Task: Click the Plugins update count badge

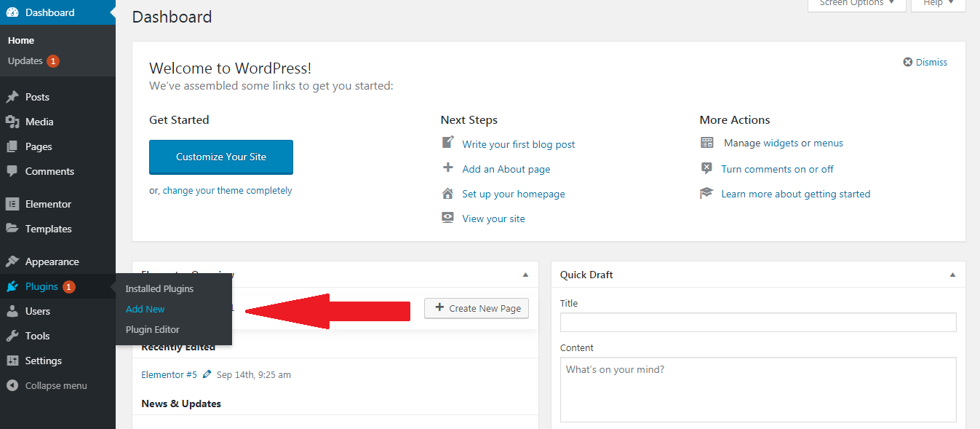Action: tap(68, 287)
